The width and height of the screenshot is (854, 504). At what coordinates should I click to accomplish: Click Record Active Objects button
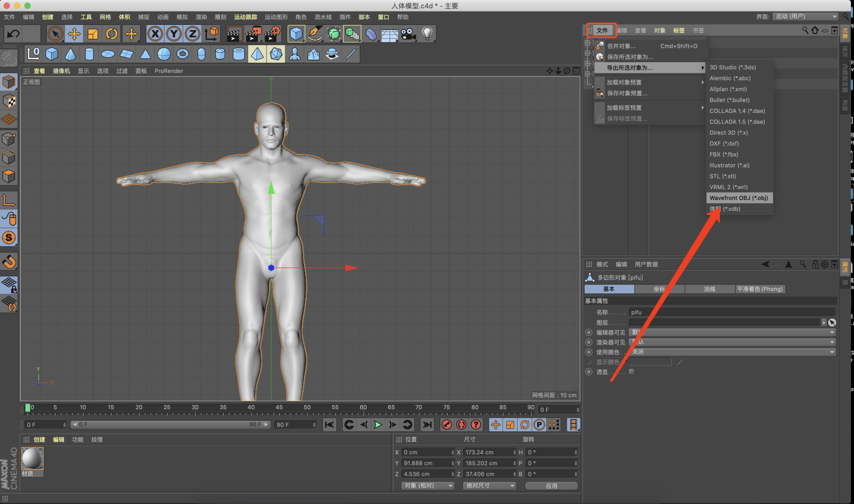(x=447, y=425)
